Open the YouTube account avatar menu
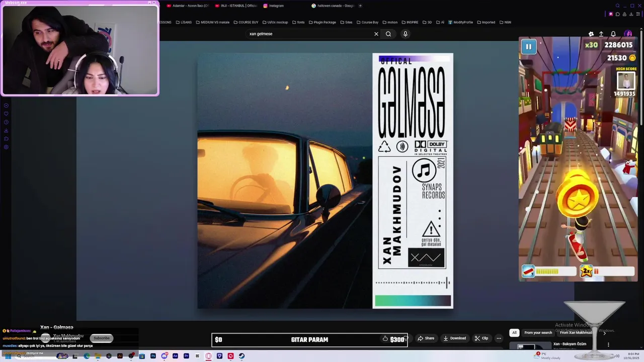Image resolution: width=644 pixels, height=362 pixels. click(628, 34)
